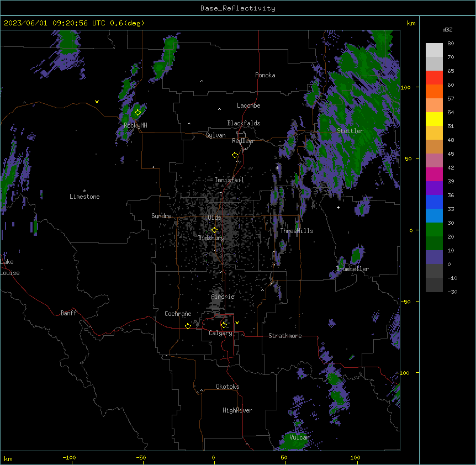Viewport: 476px width, 465px height.
Task: Pick the bright yellow swatch in dBZ legend
Action: coord(434,119)
